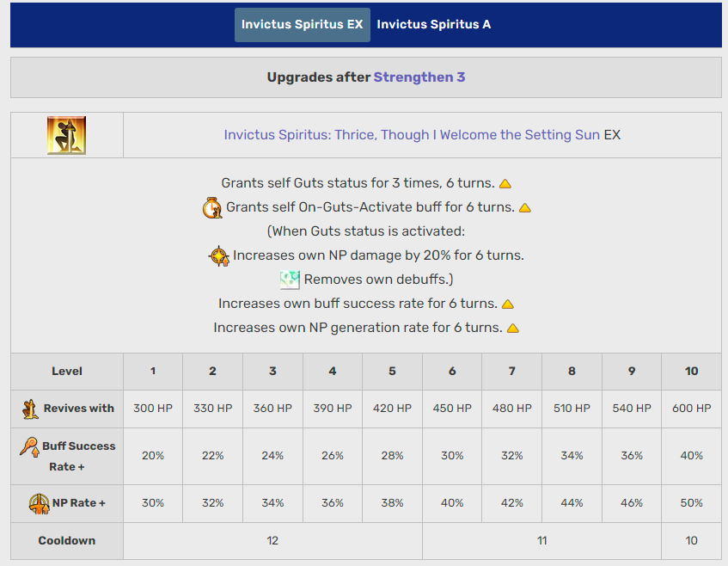The width and height of the screenshot is (728, 566).
Task: Click the debuff removal icon
Action: tap(290, 280)
